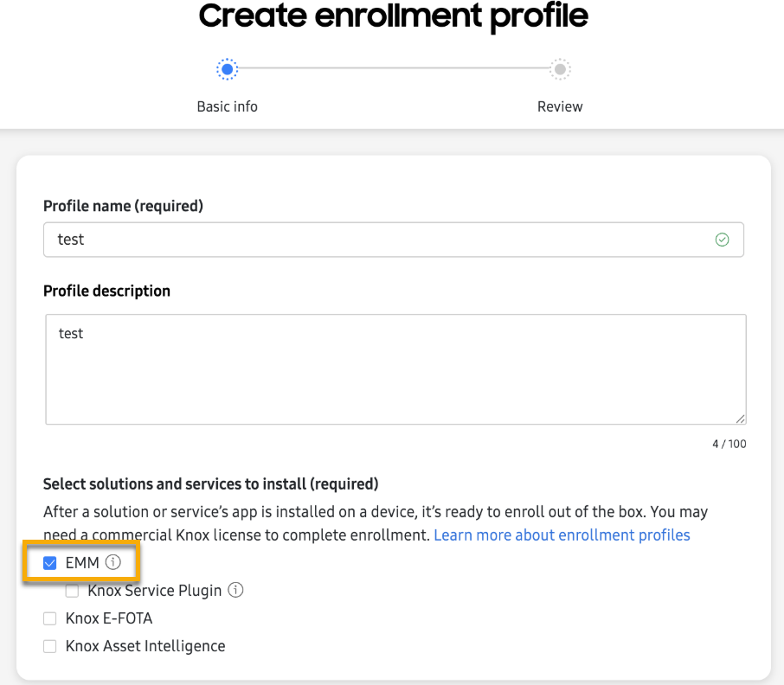Viewport: 784px width, 685px height.
Task: Click the Review step circle indicator
Action: (x=560, y=69)
